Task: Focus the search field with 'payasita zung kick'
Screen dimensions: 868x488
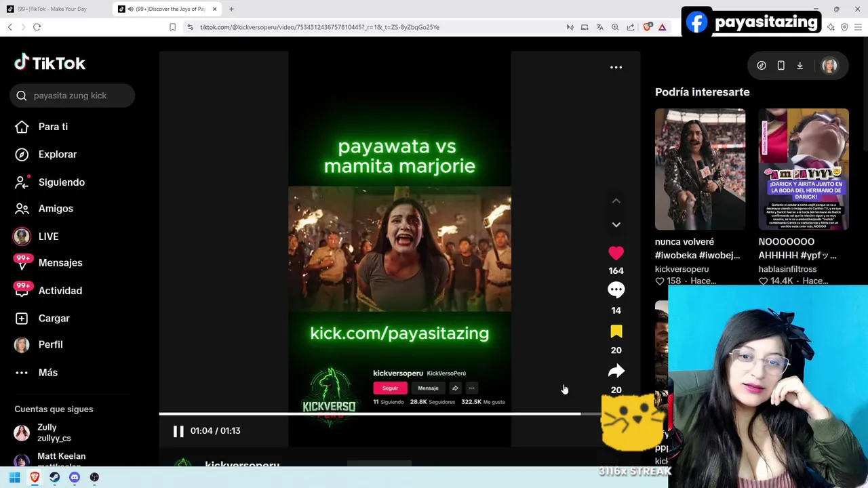Action: tap(73, 96)
